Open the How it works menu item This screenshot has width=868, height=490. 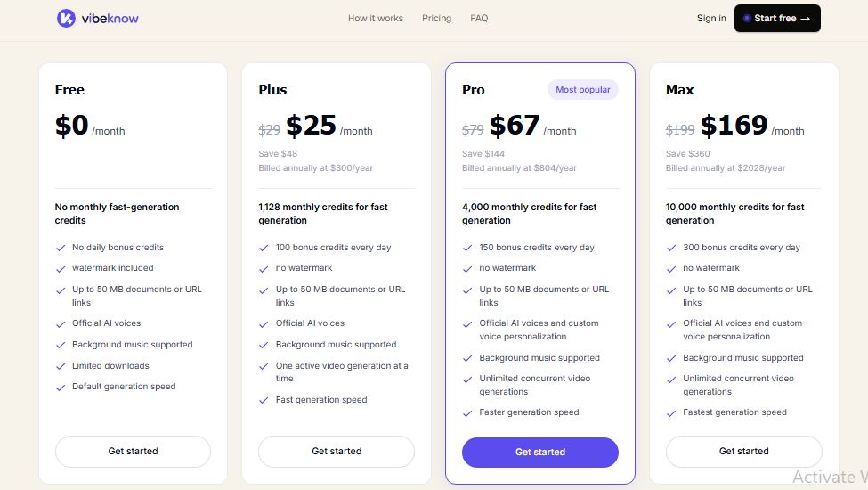(x=376, y=19)
